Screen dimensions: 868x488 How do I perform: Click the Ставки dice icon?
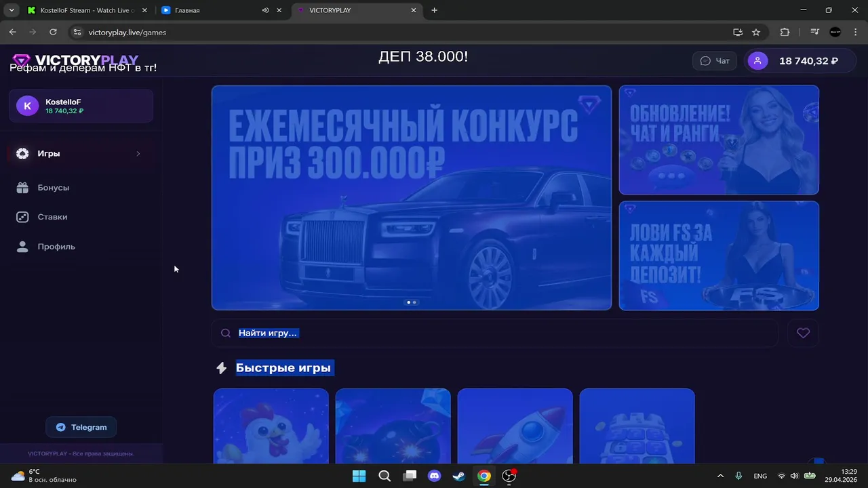click(22, 217)
